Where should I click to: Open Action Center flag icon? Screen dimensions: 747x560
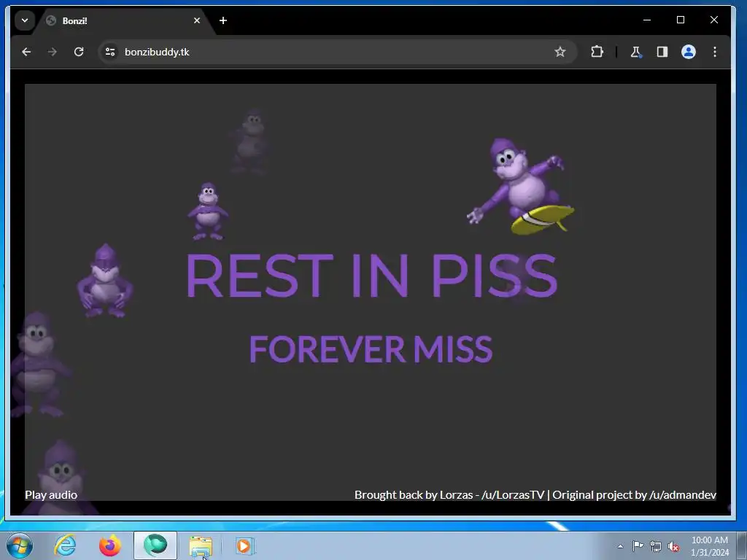pyautogui.click(x=638, y=546)
